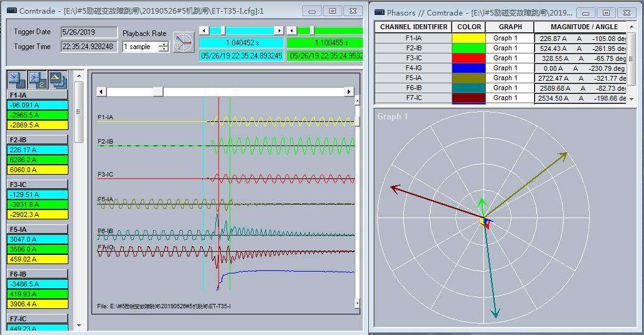The image size is (644, 335).
Task: Click the Graph 1 cell for F6-IB
Action: click(x=510, y=88)
